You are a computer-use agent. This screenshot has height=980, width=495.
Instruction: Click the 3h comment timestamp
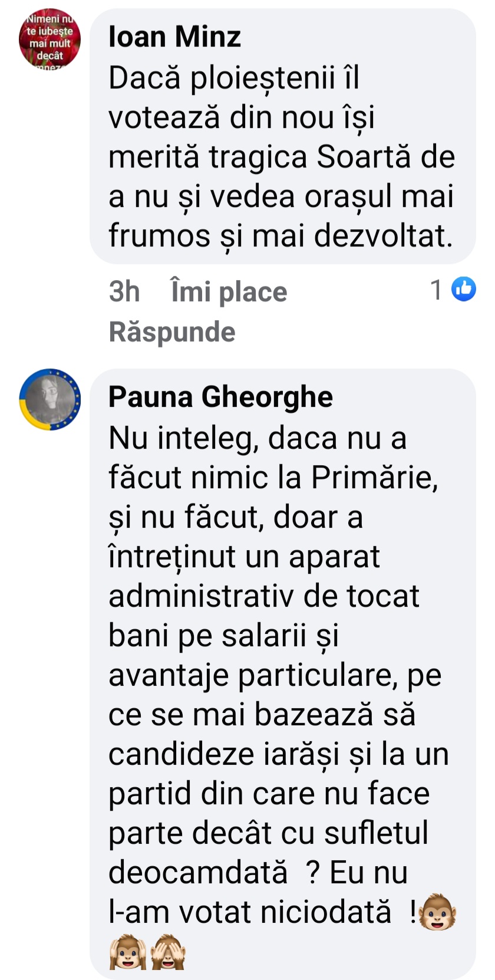(x=124, y=291)
